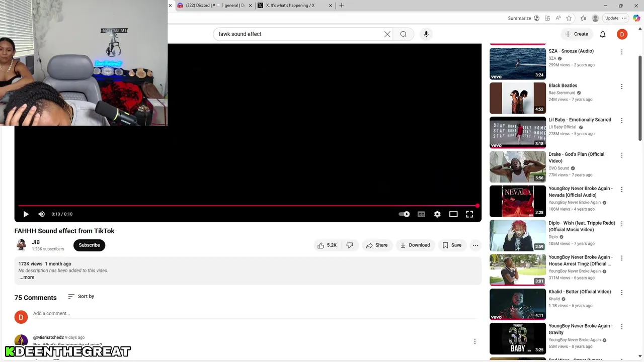
Task: Open comments Sort by dropdown
Action: [x=81, y=297]
